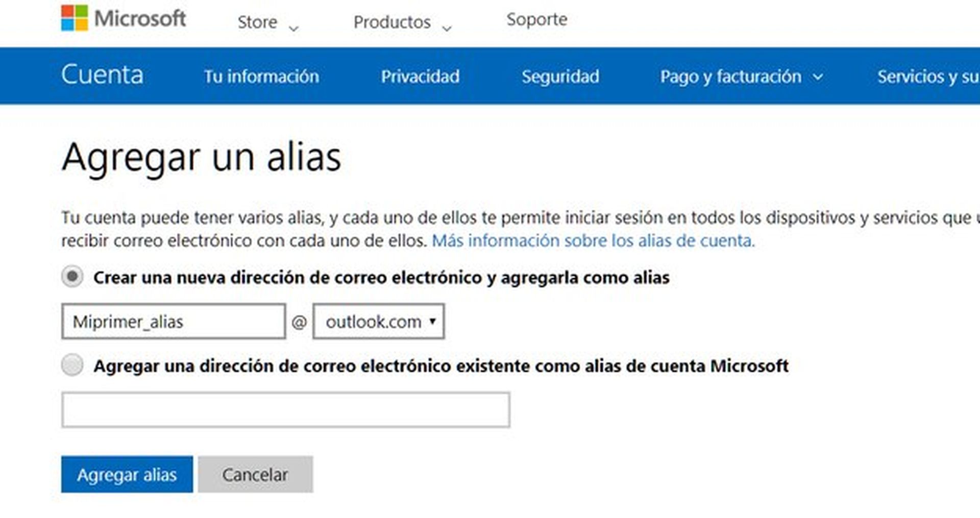The height and width of the screenshot is (518, 980).
Task: Switch to the Tu información tab
Action: 261,77
